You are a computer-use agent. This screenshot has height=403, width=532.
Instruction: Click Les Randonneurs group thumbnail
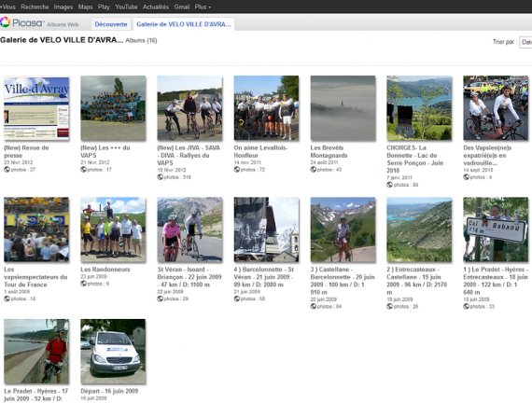113,229
